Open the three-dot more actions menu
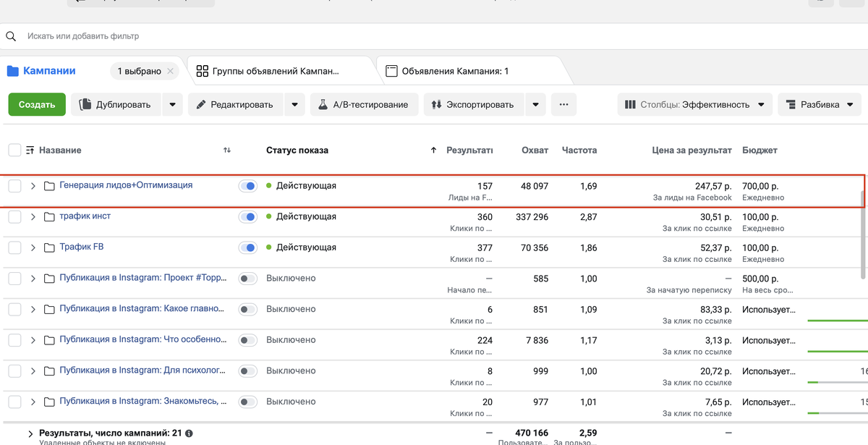 coord(563,104)
